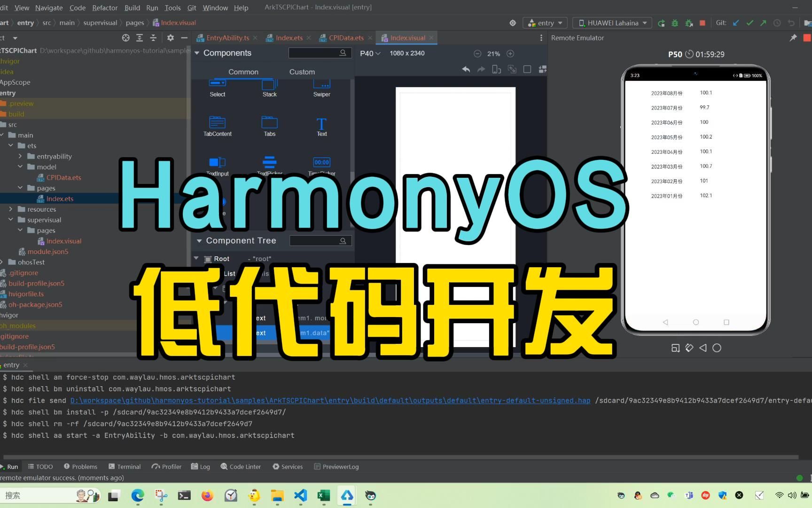Switch to the EntryAbility.ts tab
812x508 pixels.
227,38
